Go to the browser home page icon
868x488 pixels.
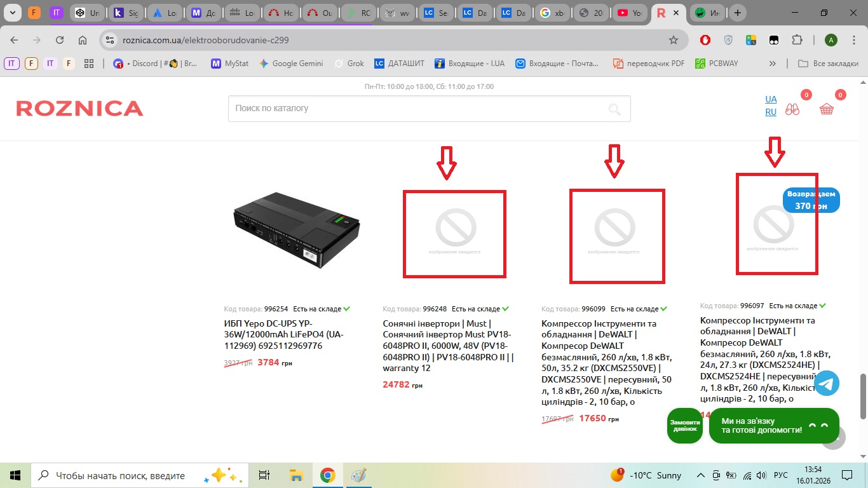tap(83, 40)
